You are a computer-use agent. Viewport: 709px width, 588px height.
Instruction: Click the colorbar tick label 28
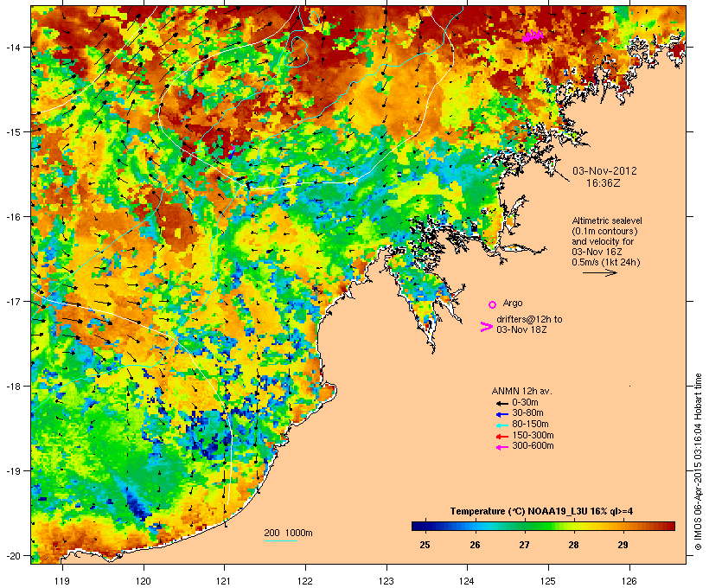(573, 545)
